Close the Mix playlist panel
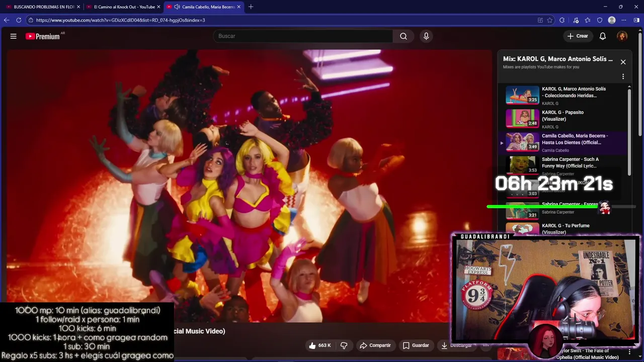 [623, 62]
